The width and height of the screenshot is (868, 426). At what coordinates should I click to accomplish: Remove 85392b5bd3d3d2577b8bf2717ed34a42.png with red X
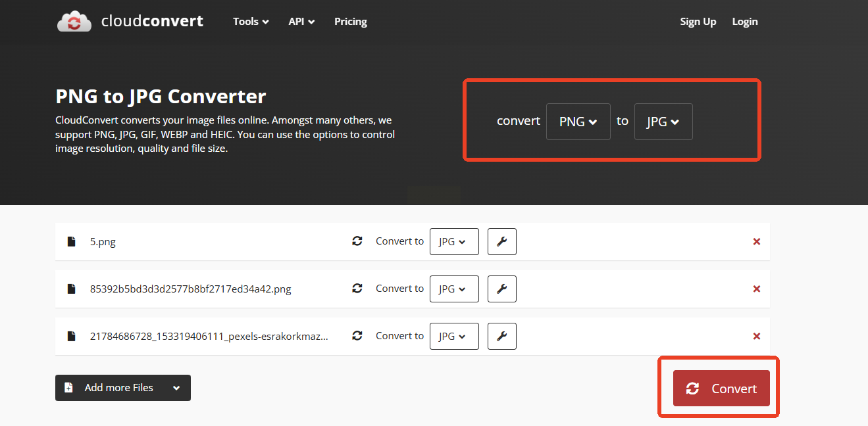point(757,289)
